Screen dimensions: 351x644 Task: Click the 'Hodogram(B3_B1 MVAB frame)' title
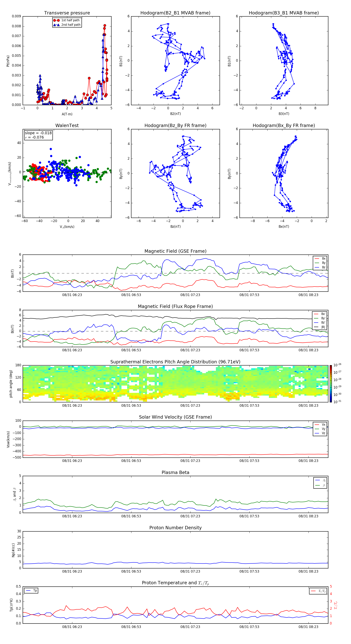point(284,13)
